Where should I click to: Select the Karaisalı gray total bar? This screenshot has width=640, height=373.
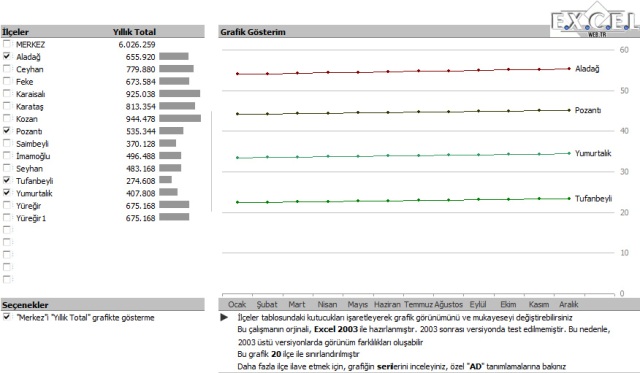coord(180,93)
